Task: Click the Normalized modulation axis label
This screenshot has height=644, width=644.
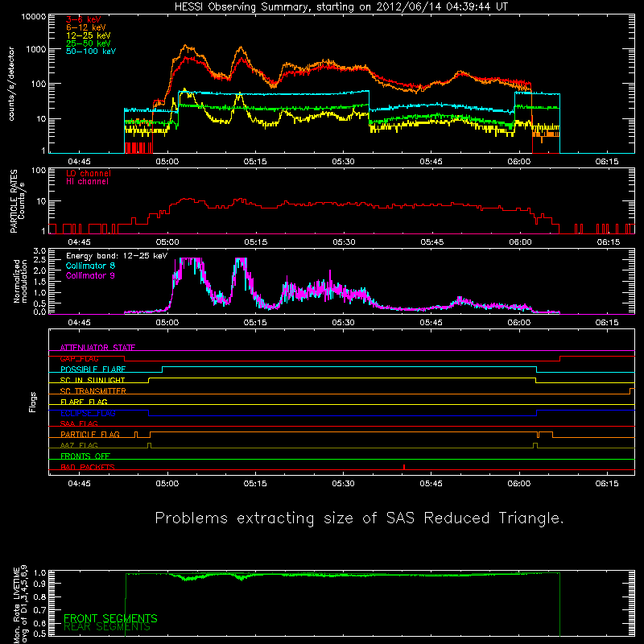Action: [20, 281]
